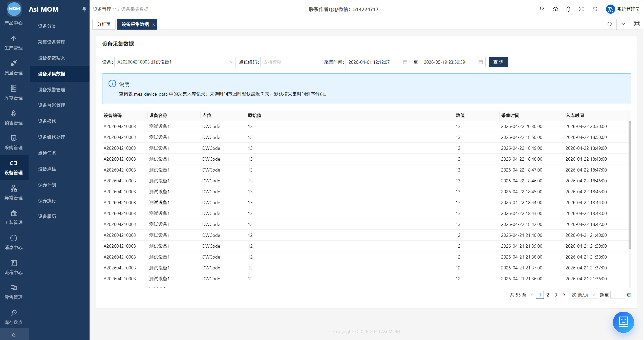Select the 设备采集数据 tab

[135, 24]
